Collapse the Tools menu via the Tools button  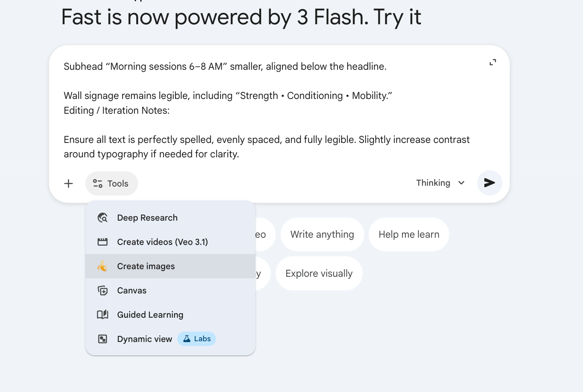(111, 183)
